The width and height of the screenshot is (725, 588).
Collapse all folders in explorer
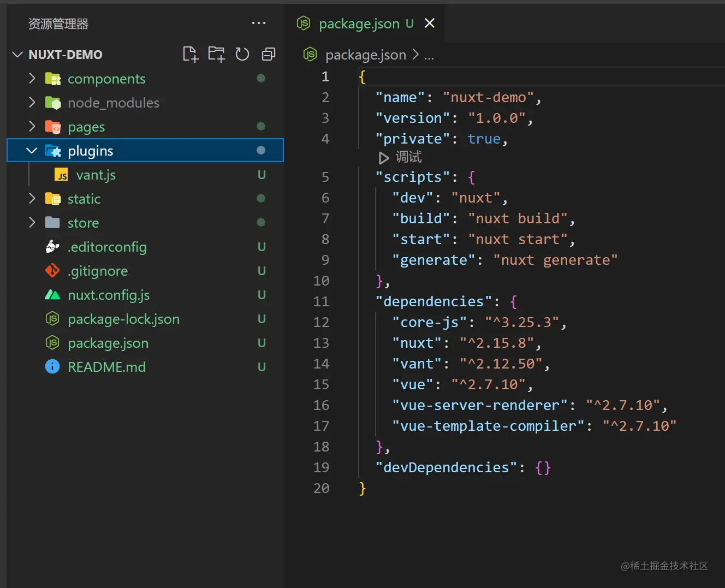[x=269, y=54]
